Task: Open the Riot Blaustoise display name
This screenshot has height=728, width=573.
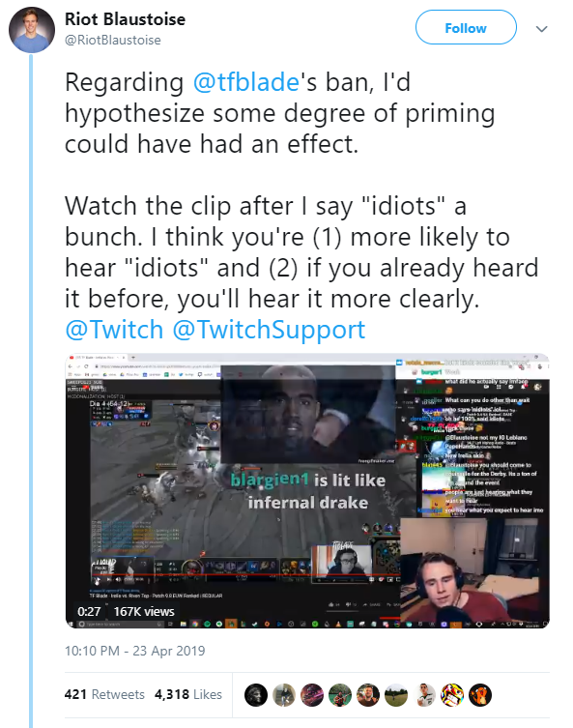Action: coord(125,19)
